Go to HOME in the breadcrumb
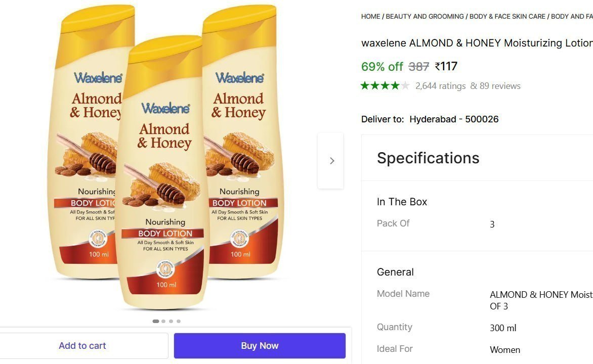The image size is (593, 364). point(370,17)
